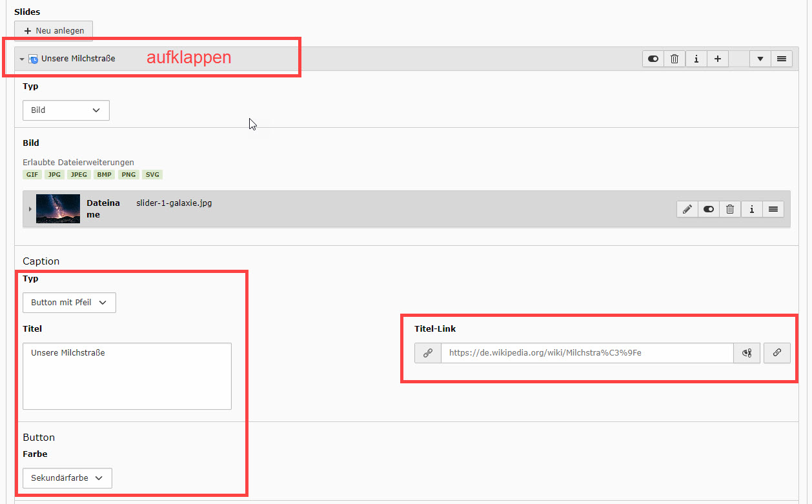
Task: Show info for slider-1-galaxie.jpg file
Action: (x=751, y=209)
